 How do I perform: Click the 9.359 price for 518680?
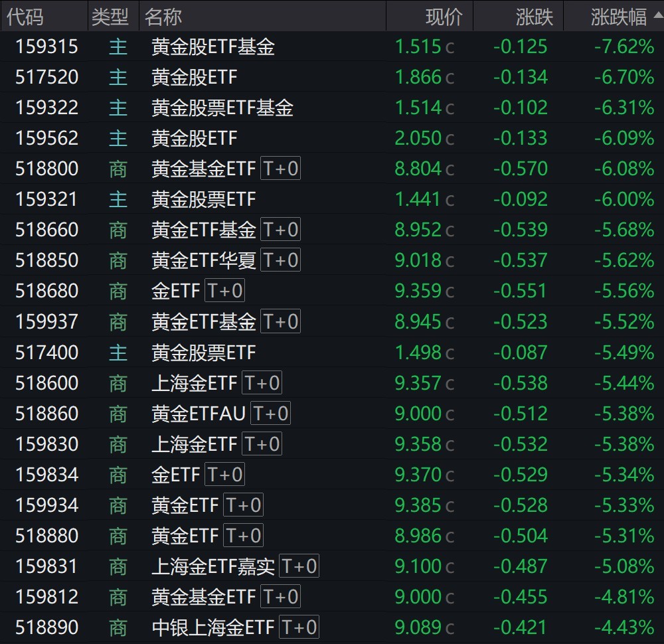pos(418,291)
